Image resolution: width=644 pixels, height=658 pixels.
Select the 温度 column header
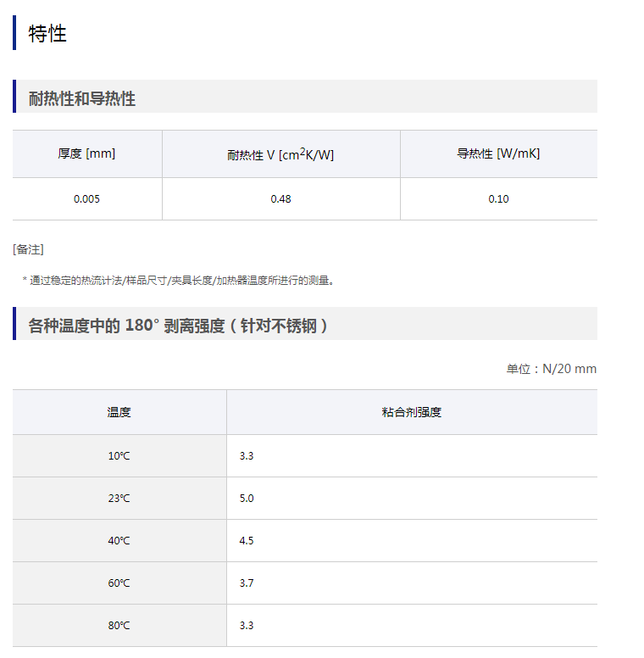(119, 412)
